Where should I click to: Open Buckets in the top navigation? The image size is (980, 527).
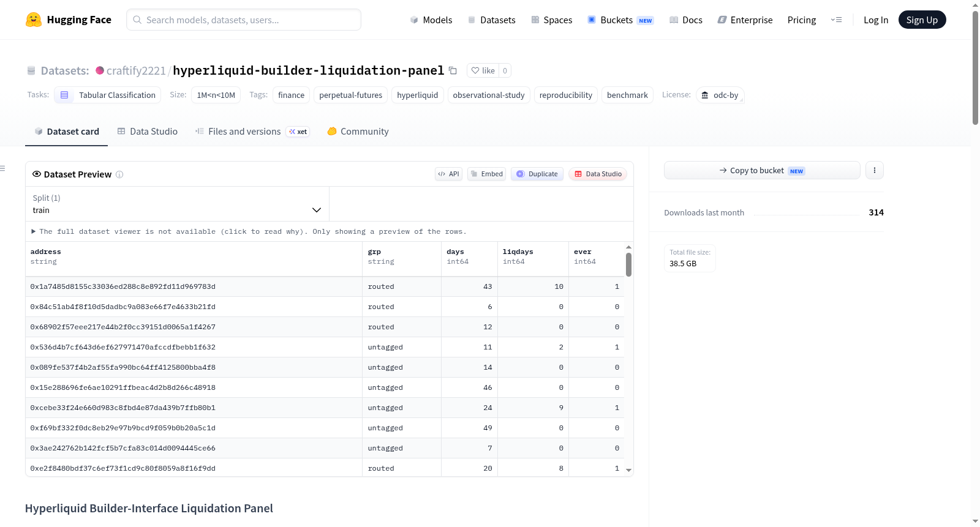tap(620, 20)
